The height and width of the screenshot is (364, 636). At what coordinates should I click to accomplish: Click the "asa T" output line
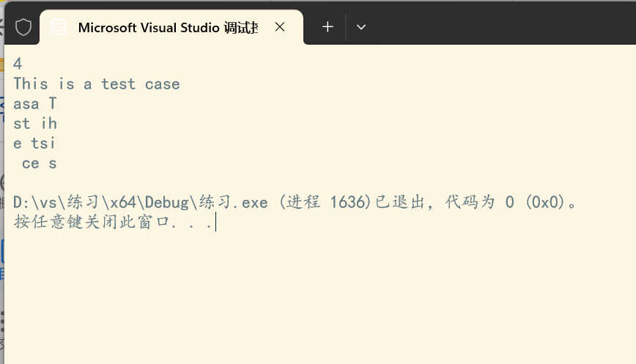pyautogui.click(x=34, y=103)
